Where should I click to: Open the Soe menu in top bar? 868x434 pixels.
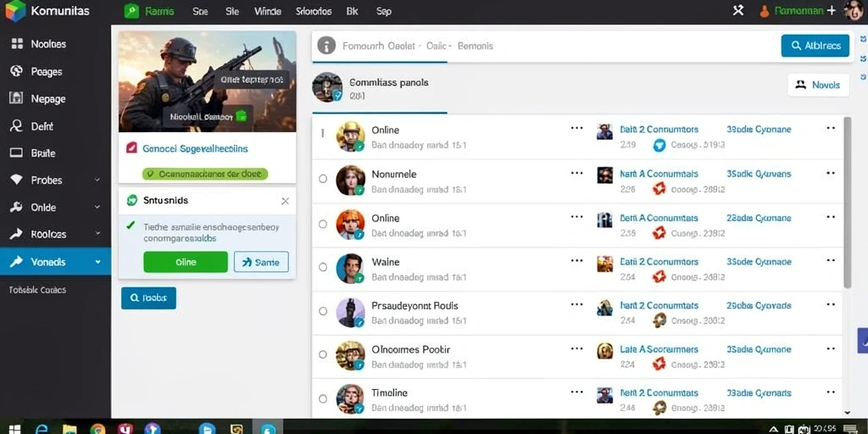(x=200, y=11)
